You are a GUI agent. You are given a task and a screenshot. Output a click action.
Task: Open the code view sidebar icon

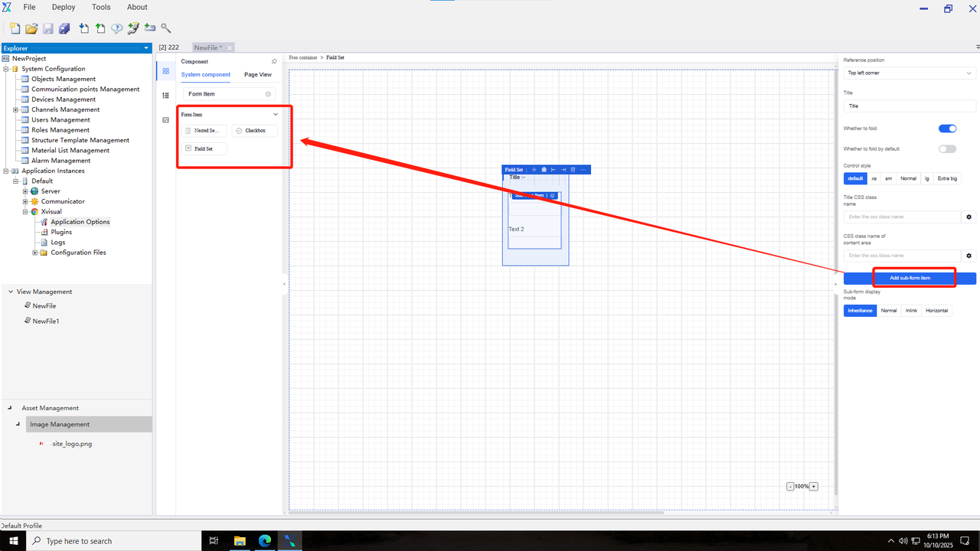point(166,120)
